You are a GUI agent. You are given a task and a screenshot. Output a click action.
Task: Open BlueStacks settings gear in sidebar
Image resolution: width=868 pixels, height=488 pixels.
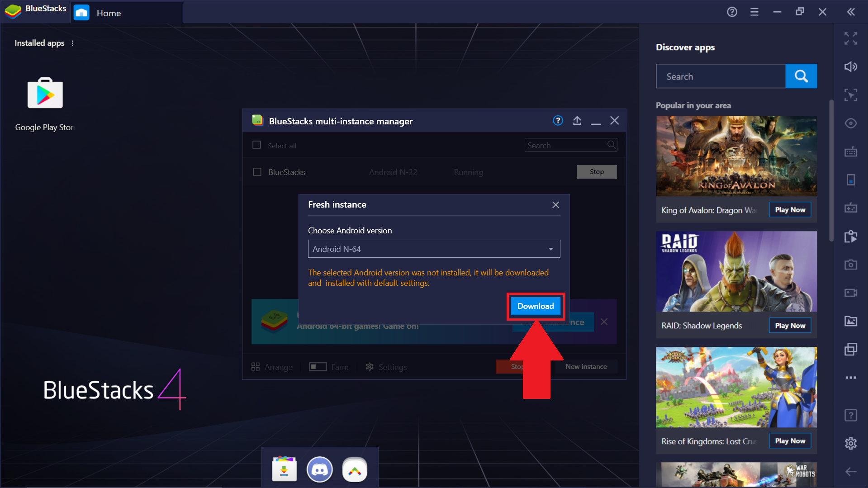[x=851, y=443]
